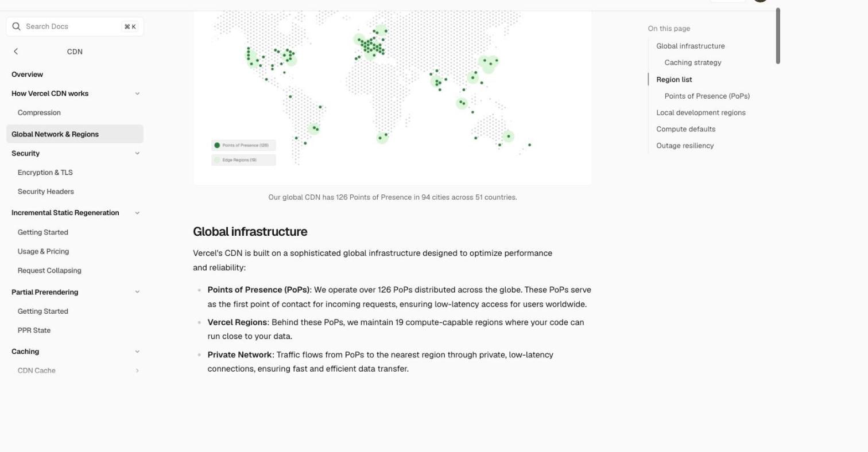Click the ⌘K shortcut badge
868x452 pixels.
(x=130, y=26)
